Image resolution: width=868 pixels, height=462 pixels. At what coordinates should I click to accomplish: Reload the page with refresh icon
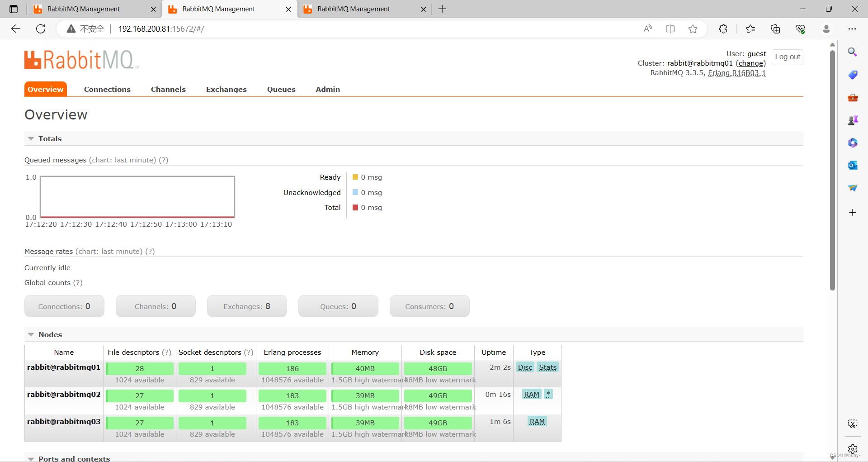41,29
